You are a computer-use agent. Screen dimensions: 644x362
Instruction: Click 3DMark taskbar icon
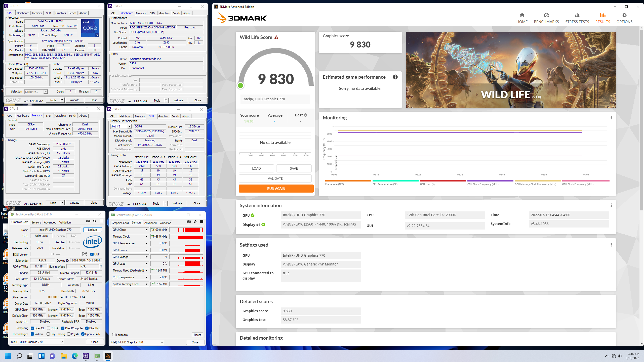click(108, 356)
